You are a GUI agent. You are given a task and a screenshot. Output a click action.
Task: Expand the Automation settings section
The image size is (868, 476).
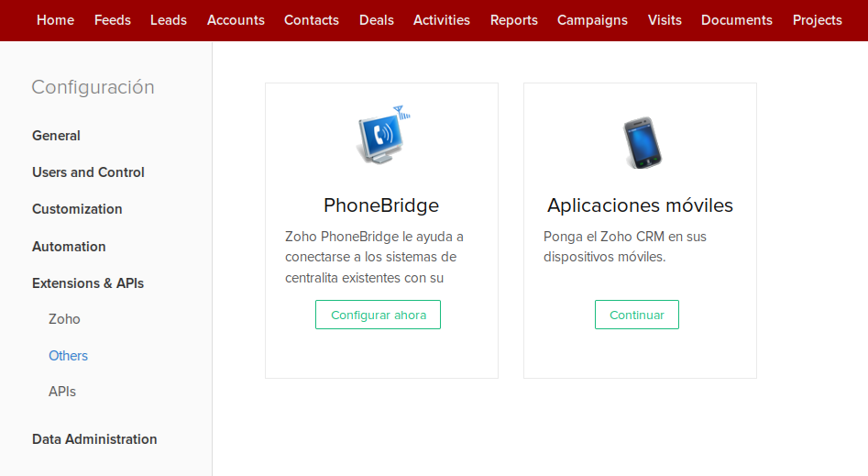(x=69, y=247)
